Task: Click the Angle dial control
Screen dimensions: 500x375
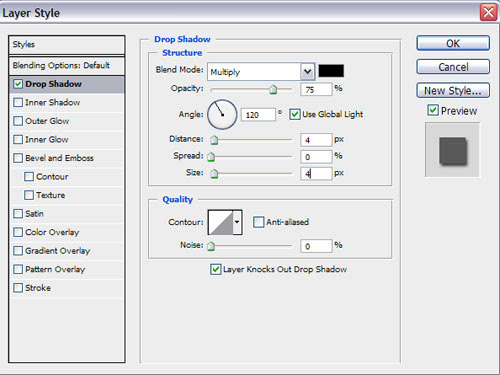Action: (222, 115)
